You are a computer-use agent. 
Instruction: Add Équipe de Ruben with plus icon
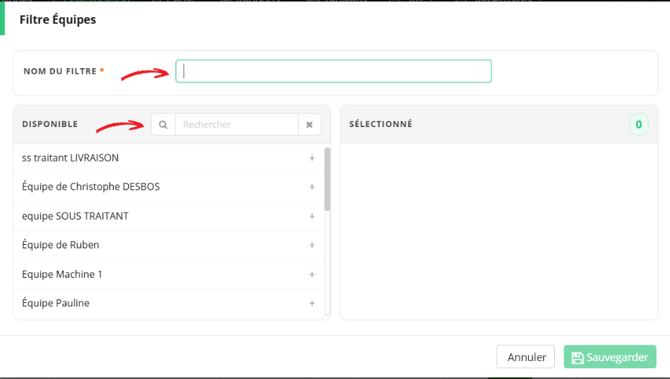312,245
